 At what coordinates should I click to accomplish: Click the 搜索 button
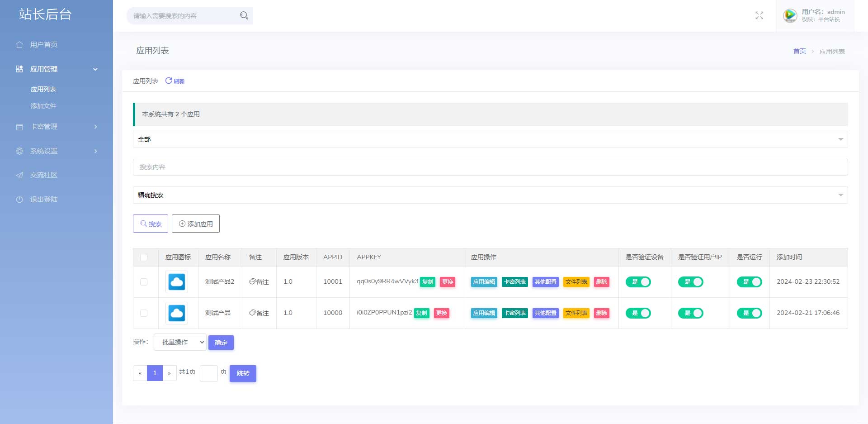pyautogui.click(x=151, y=224)
